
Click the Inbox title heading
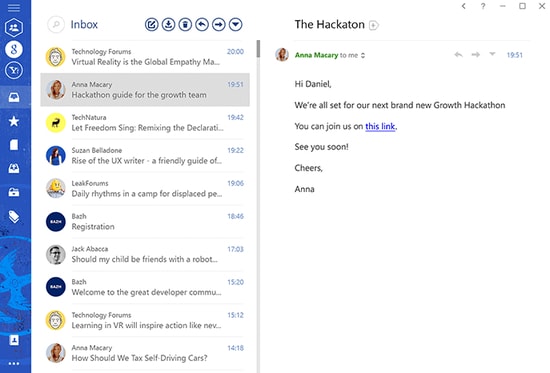[84, 25]
